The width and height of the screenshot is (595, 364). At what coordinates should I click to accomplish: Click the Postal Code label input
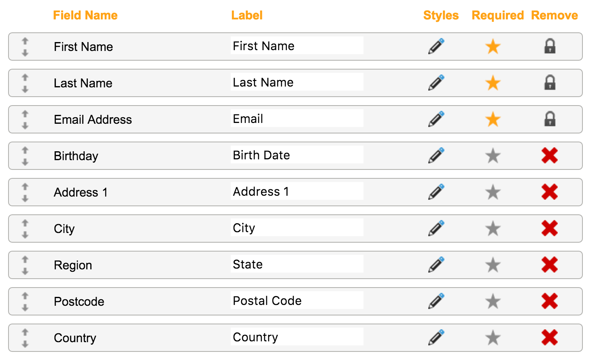tap(297, 300)
